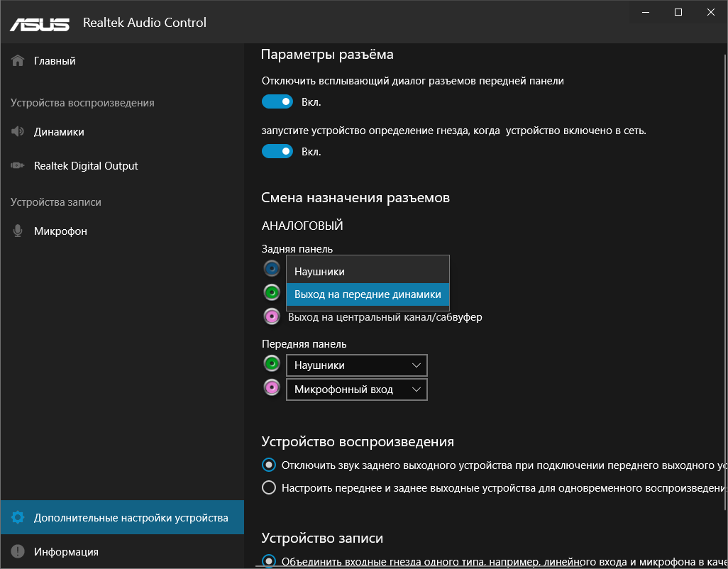Toggle off the front panel popup dialog switch
Viewport: 728px width, 569px height.
tap(277, 102)
